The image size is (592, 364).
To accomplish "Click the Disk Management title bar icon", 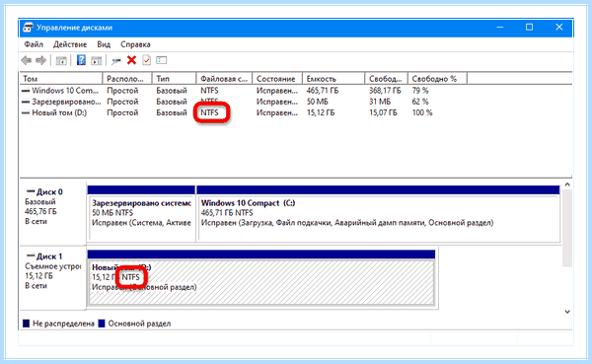I will click(28, 28).
